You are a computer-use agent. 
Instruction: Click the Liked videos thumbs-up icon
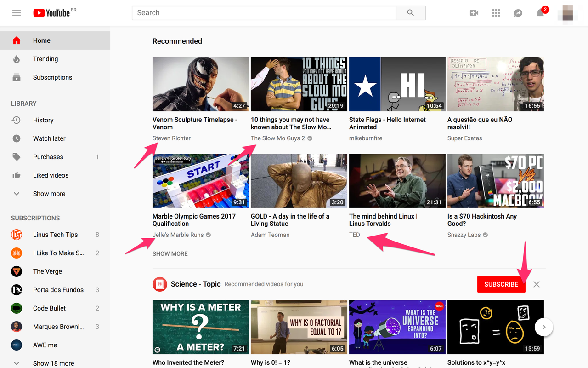(17, 175)
